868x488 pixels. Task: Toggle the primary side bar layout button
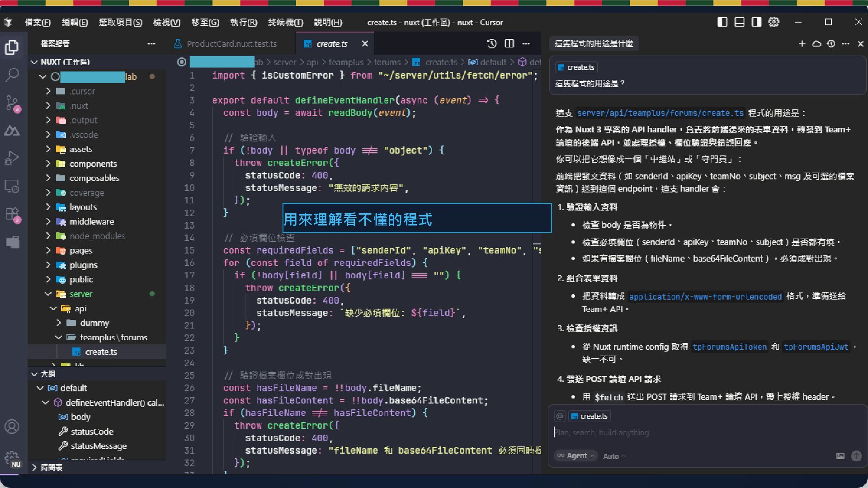click(x=722, y=22)
